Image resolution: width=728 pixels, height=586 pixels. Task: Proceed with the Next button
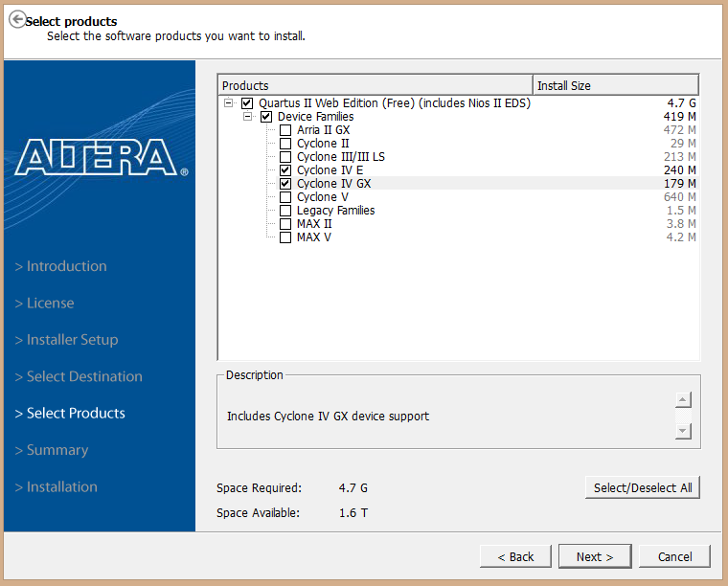point(595,556)
